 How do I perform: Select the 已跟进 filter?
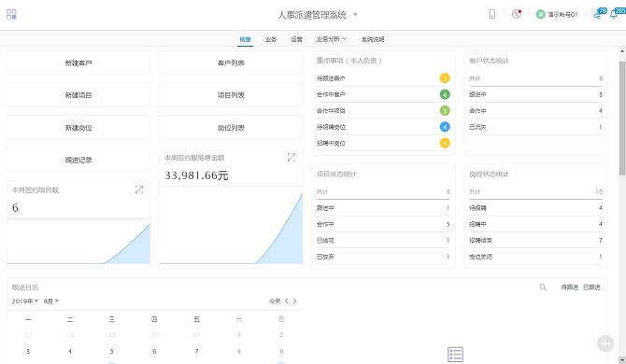click(591, 287)
